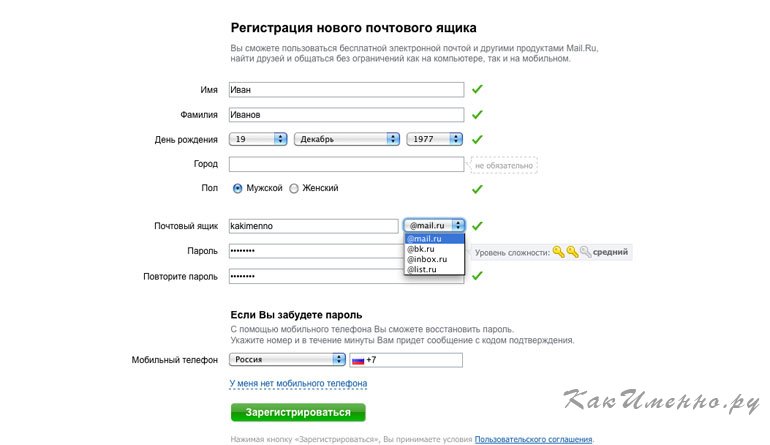Click the 'Если Вы забудете пароль' heading

tap(296, 315)
